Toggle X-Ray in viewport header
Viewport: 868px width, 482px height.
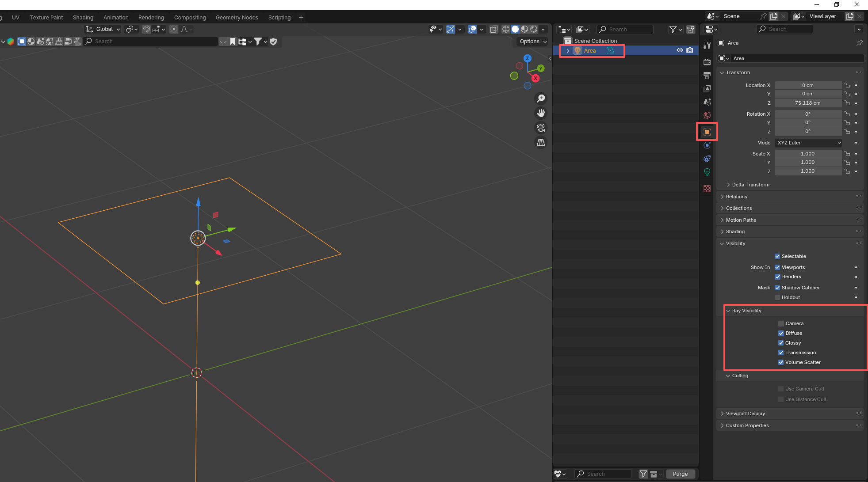click(x=494, y=29)
